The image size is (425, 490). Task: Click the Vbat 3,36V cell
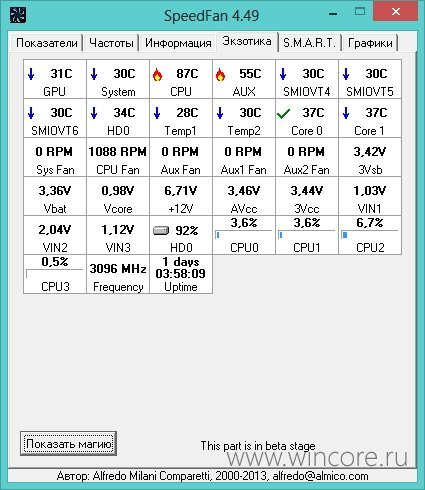[x=55, y=196]
